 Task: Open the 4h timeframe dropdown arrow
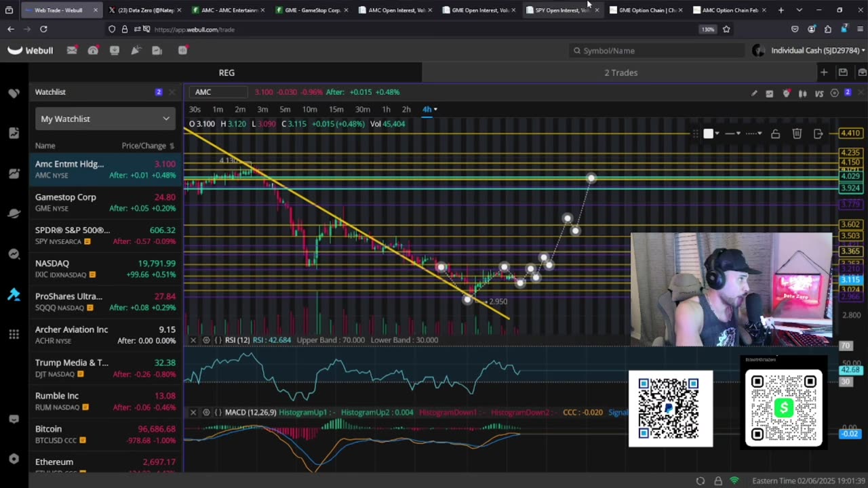tap(435, 109)
